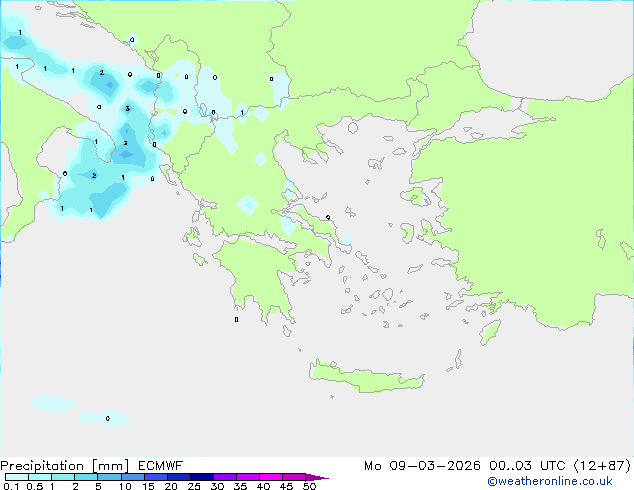This screenshot has width=634, height=490.
Task: Click the 'Precipitation [mm]' title text
Action: [x=65, y=466]
